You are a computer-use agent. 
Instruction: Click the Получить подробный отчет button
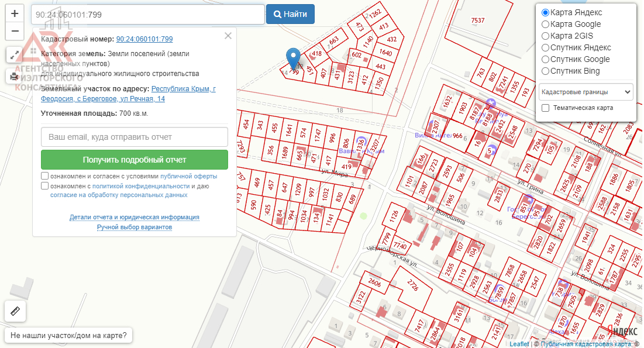point(135,160)
